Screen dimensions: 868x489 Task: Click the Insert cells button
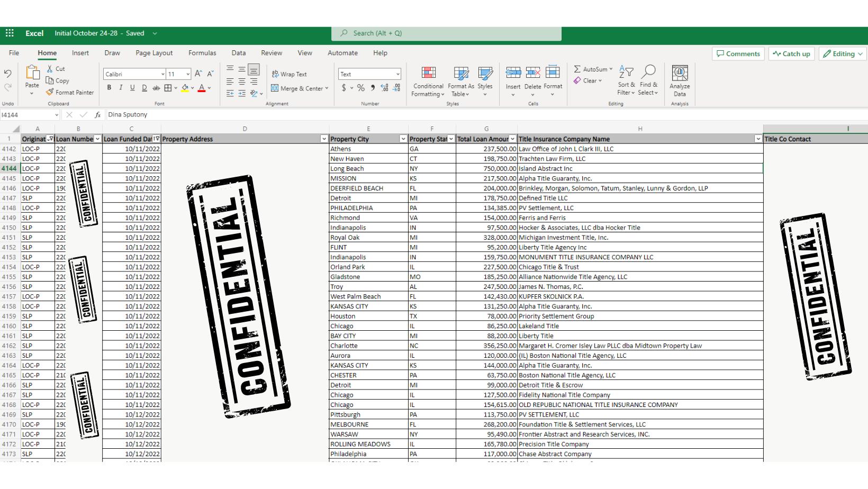[x=513, y=80]
